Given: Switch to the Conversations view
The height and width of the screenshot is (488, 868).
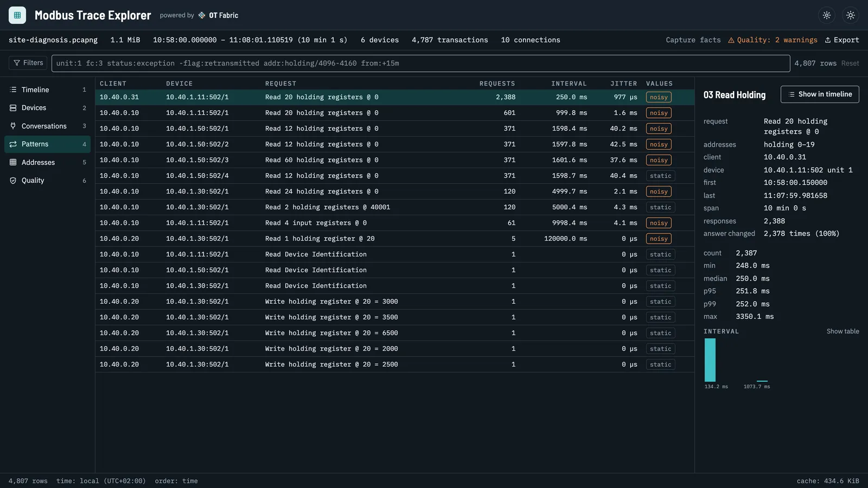Looking at the screenshot, I should (x=47, y=126).
